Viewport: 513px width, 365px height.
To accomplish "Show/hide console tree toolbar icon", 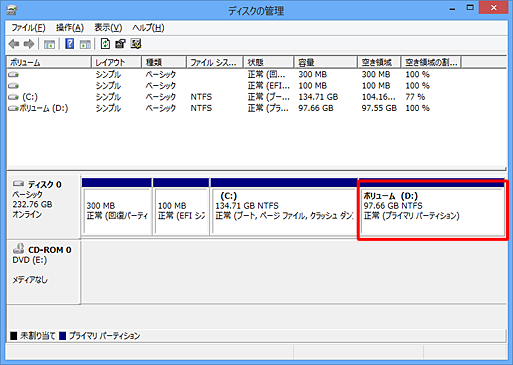I will (49, 44).
